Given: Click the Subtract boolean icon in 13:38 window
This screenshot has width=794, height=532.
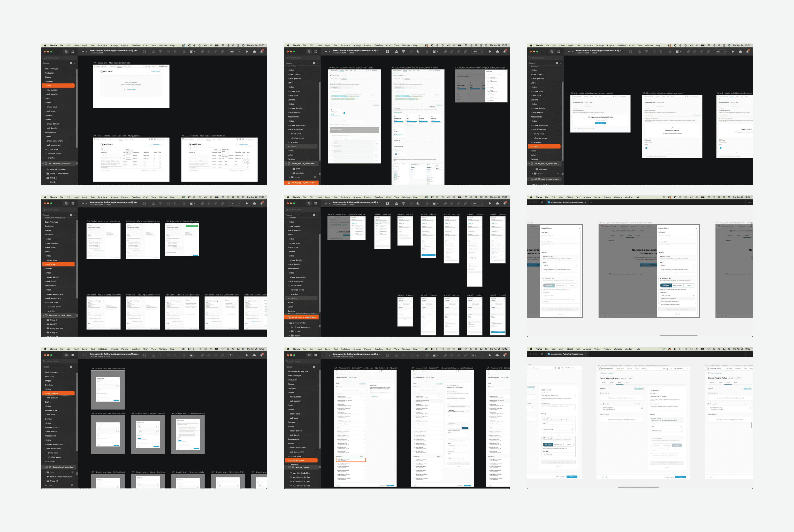Looking at the screenshot, I should (209, 355).
